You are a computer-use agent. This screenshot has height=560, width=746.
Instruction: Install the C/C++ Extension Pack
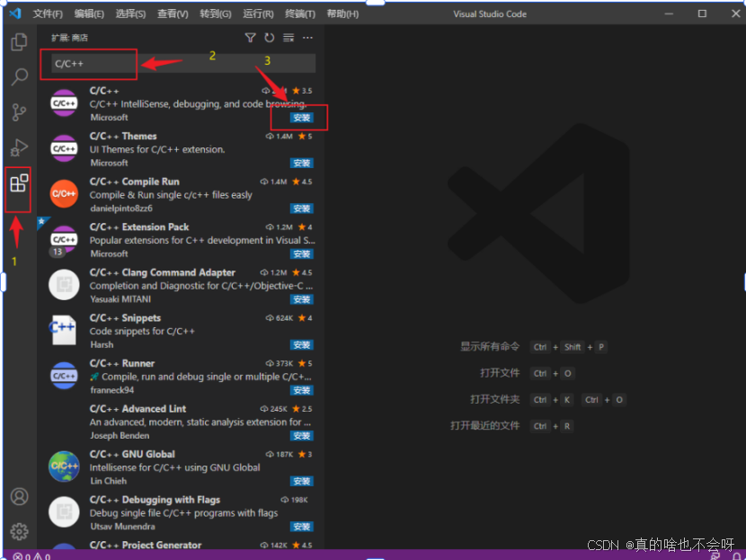302,254
